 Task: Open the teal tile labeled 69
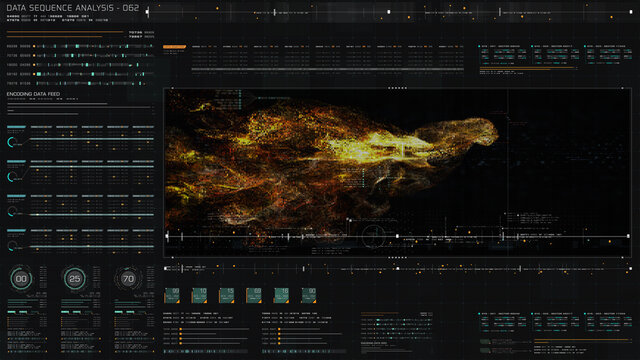[x=254, y=295]
